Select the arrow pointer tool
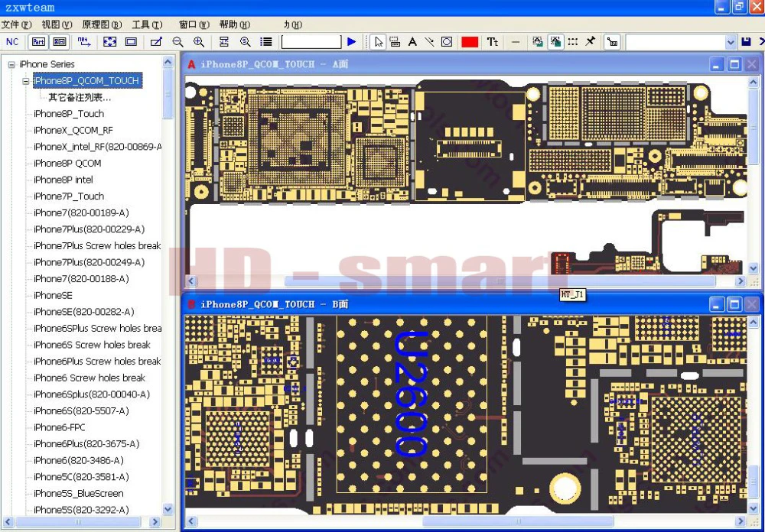 [x=378, y=42]
